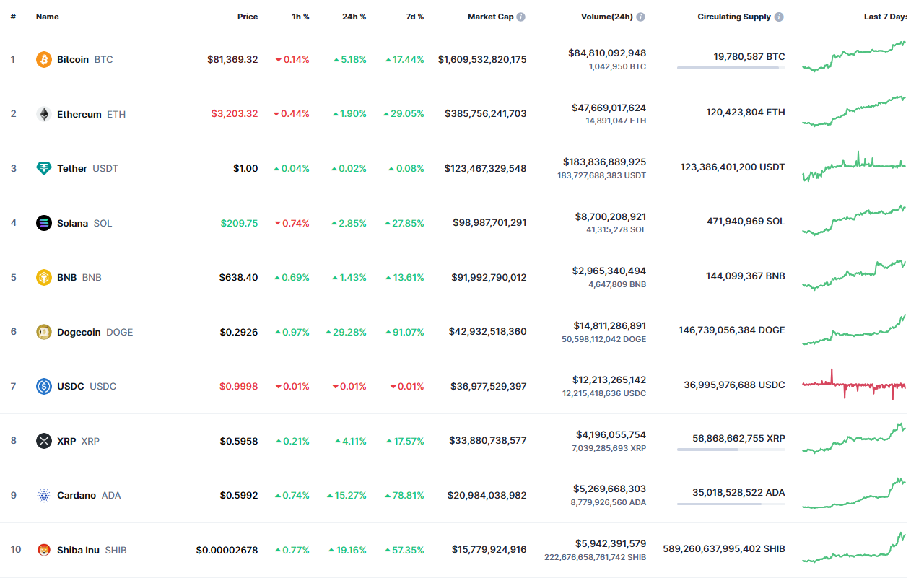The image size is (924, 578).
Task: Select Bitcoin market cap $1,609,532,820,175
Action: [482, 59]
